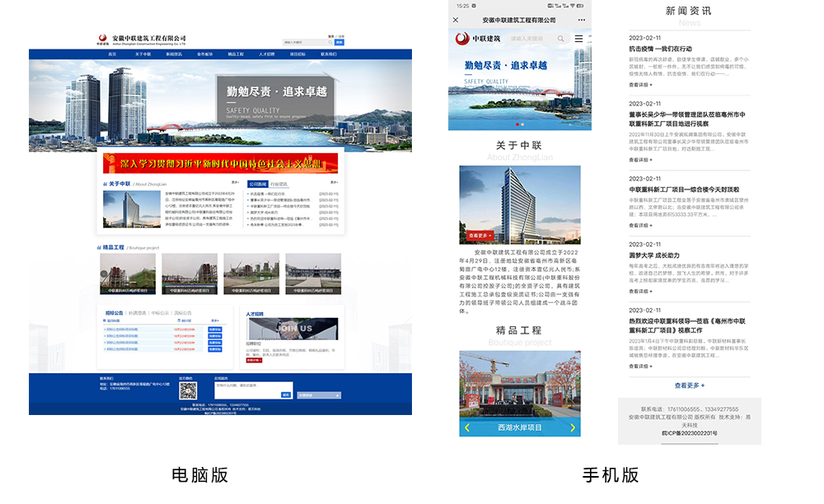Click 查看更多 link below mobile news list
Image resolution: width=824 pixels, height=504 pixels.
click(x=689, y=385)
